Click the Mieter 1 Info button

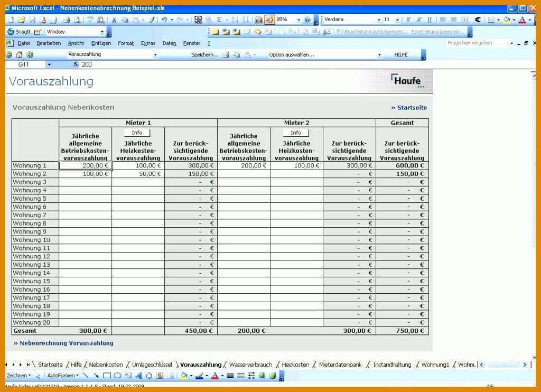tap(137, 133)
